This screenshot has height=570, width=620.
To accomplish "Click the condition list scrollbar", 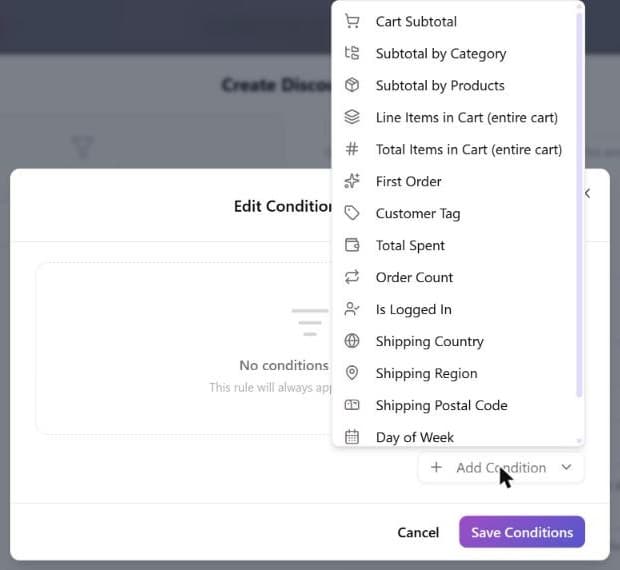I will click(579, 205).
